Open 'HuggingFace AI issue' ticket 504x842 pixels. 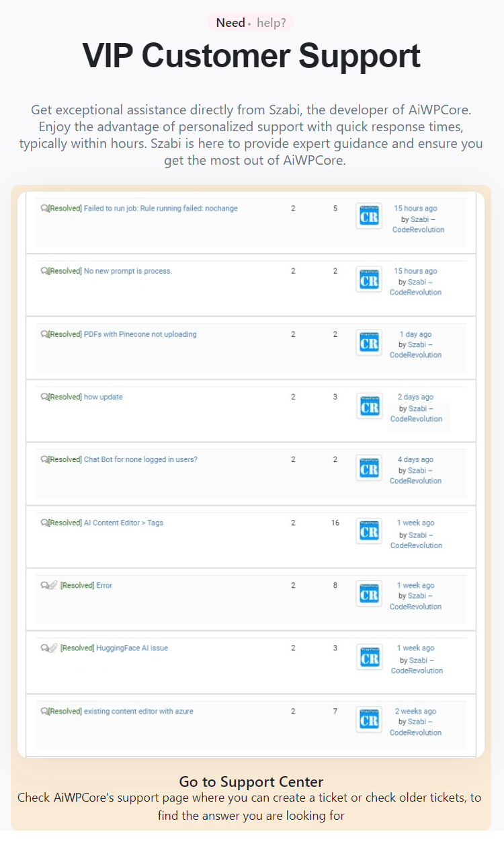[x=132, y=648]
